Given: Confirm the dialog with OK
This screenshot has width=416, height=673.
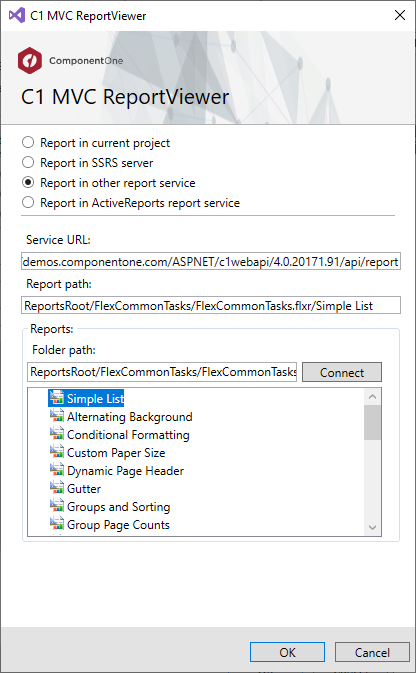Looking at the screenshot, I should 287,652.
